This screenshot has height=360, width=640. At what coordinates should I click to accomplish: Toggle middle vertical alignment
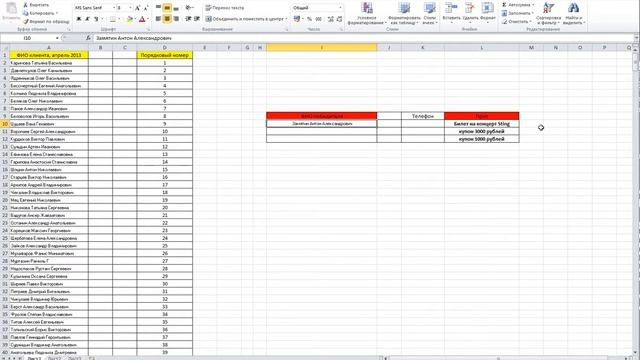coord(167,8)
